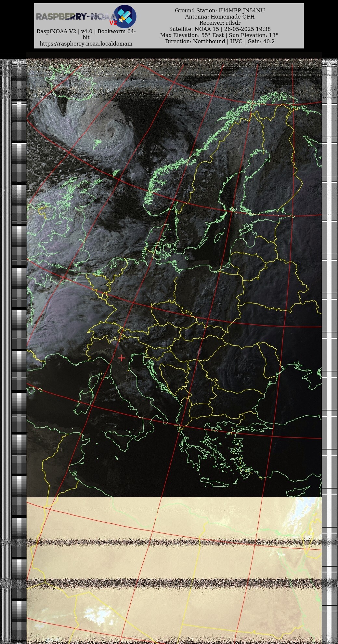Click the Raspberry-NOAA satellite logo icon

(x=125, y=17)
